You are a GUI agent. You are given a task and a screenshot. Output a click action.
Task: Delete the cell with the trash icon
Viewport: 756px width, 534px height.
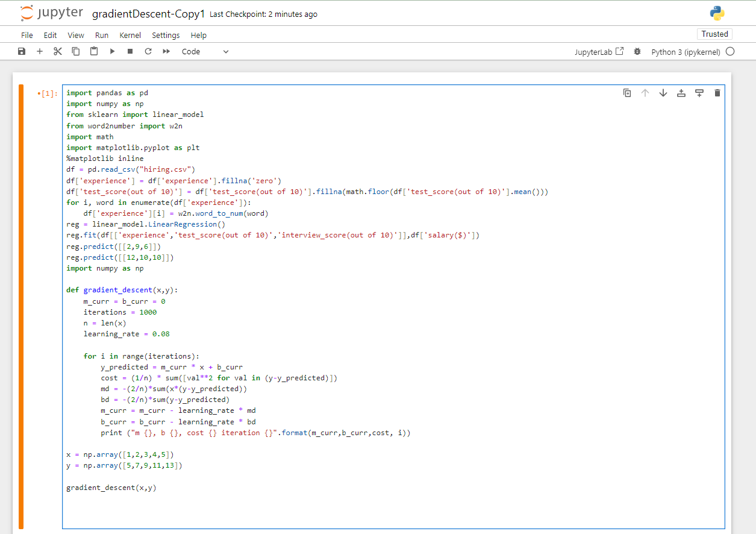pyautogui.click(x=717, y=93)
